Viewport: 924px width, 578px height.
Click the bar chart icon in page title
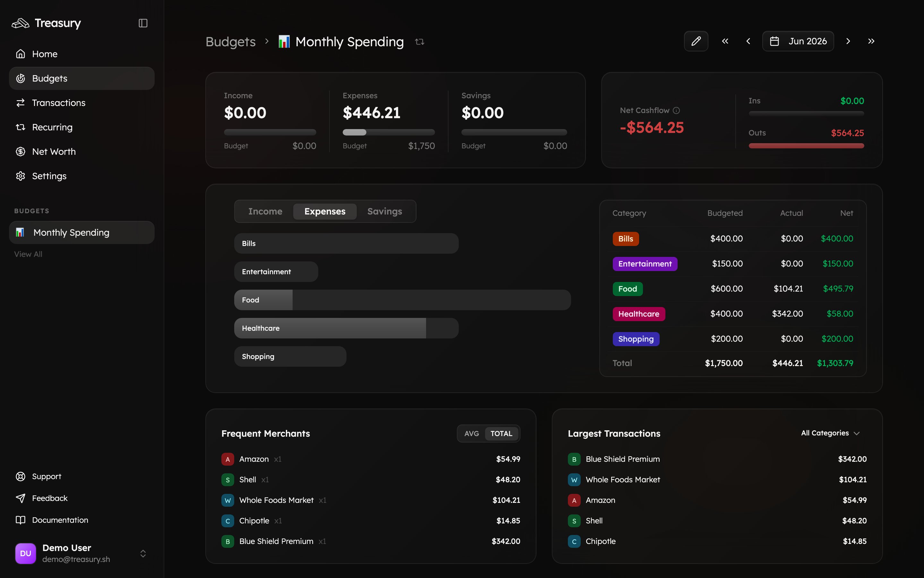click(x=284, y=41)
